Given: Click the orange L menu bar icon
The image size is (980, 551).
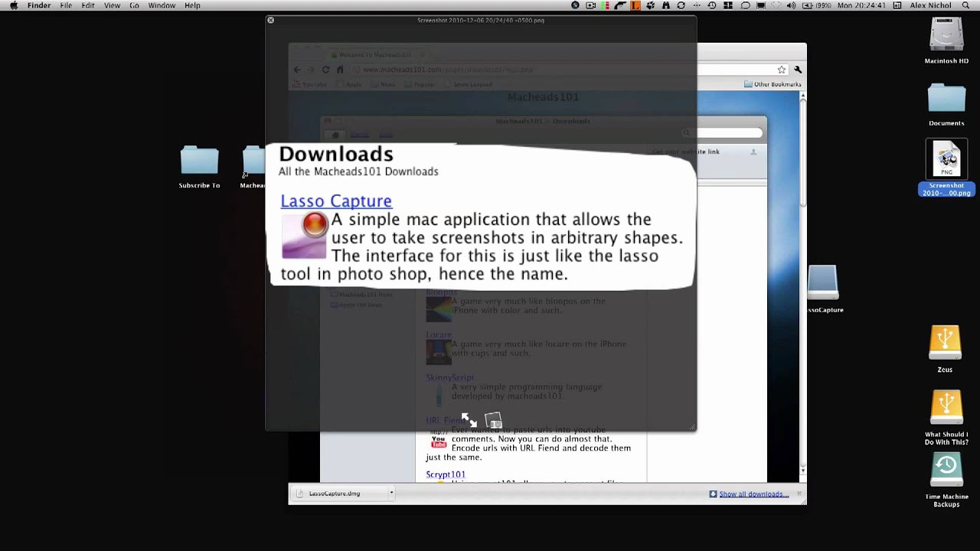Looking at the screenshot, I should point(635,5).
